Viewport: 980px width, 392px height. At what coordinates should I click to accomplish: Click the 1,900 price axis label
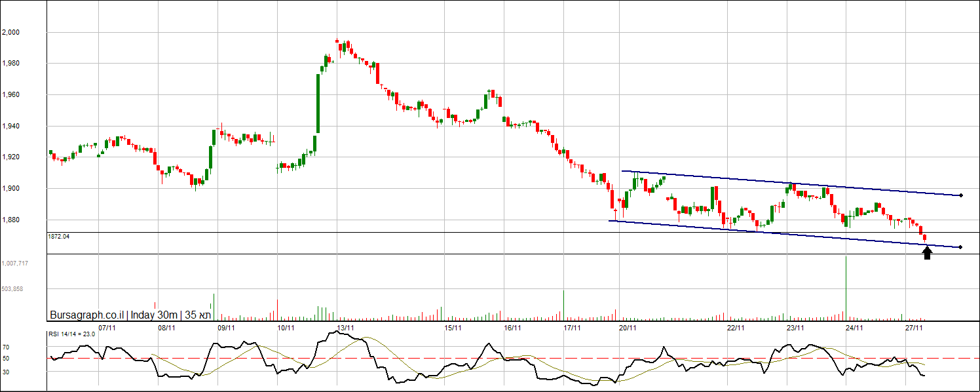tap(10, 189)
